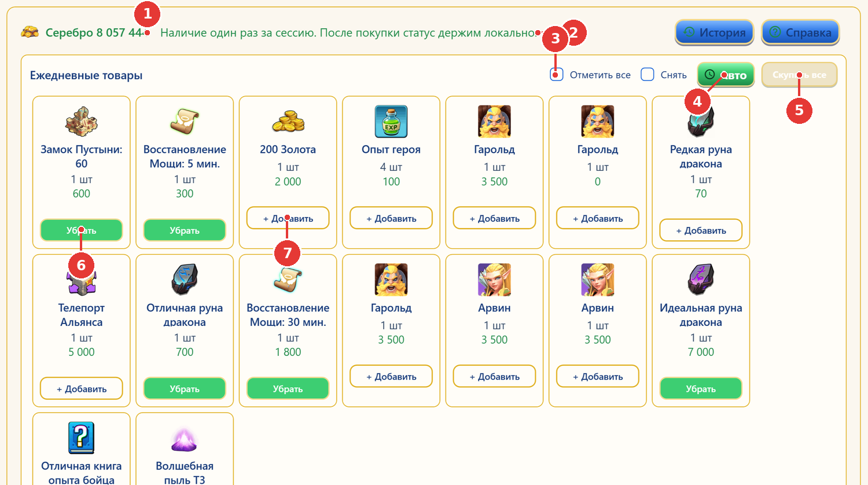Click the Редкая руна дракона rune icon

pyautogui.click(x=701, y=122)
